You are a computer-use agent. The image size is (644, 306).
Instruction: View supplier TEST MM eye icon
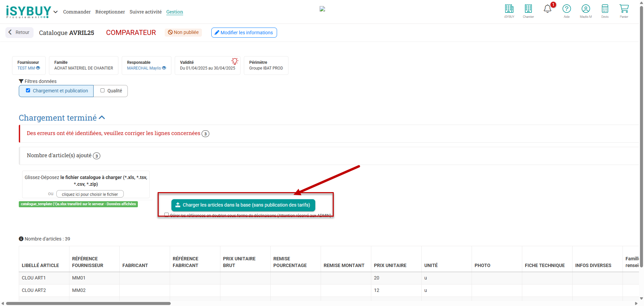coord(38,68)
